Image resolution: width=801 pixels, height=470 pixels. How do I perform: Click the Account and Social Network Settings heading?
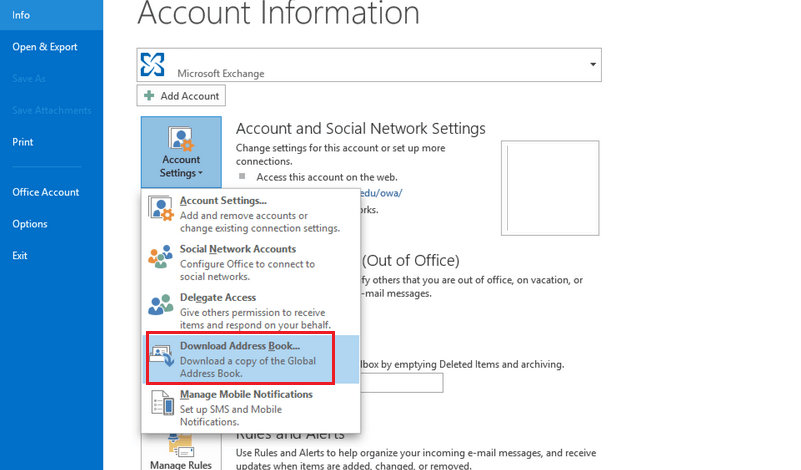click(x=360, y=128)
